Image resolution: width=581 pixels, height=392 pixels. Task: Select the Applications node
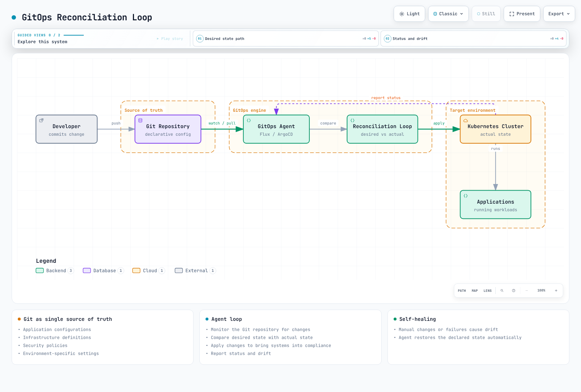coord(495,205)
